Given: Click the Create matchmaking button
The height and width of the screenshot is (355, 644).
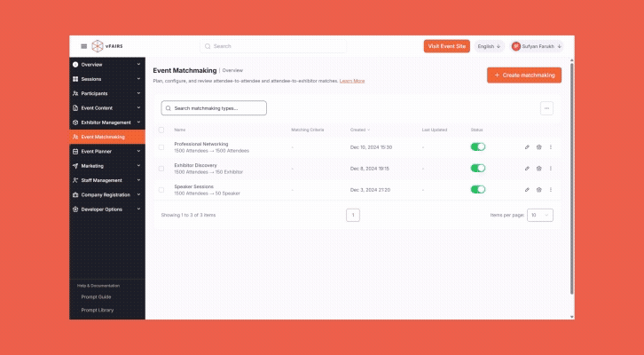Looking at the screenshot, I should (524, 75).
